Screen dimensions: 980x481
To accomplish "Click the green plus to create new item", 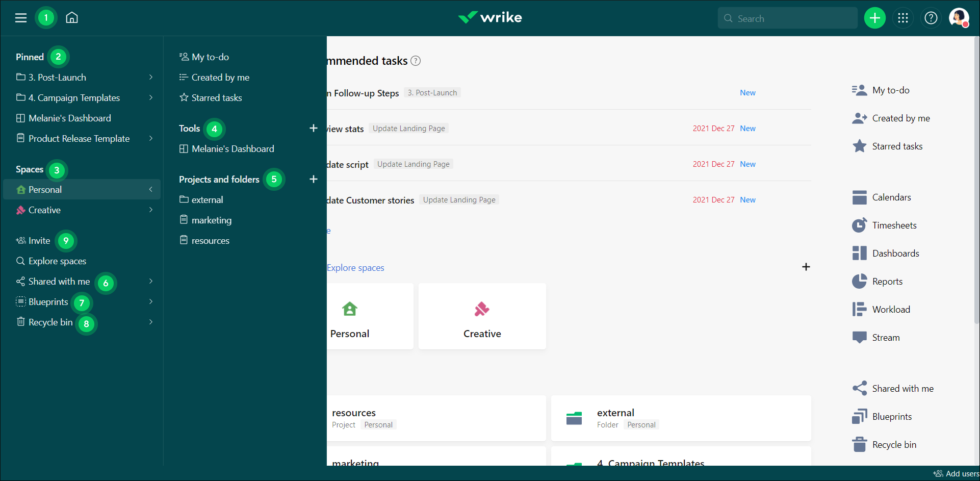I will [x=875, y=18].
